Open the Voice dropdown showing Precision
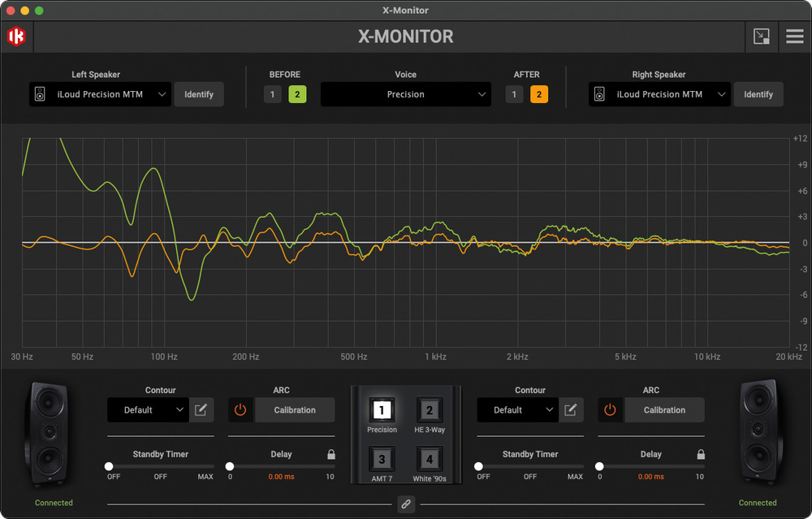 coord(406,95)
